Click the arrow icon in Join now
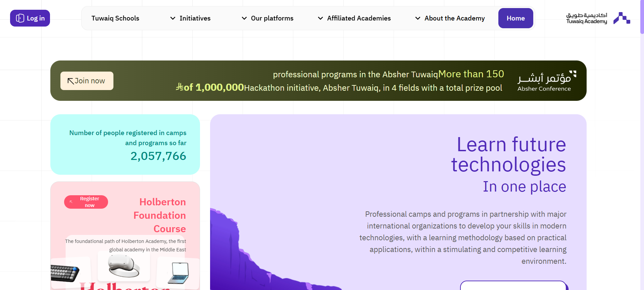 click(x=70, y=81)
